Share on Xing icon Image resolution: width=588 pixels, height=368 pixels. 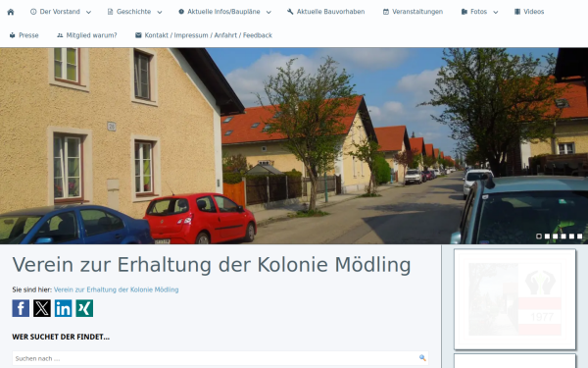(84, 308)
